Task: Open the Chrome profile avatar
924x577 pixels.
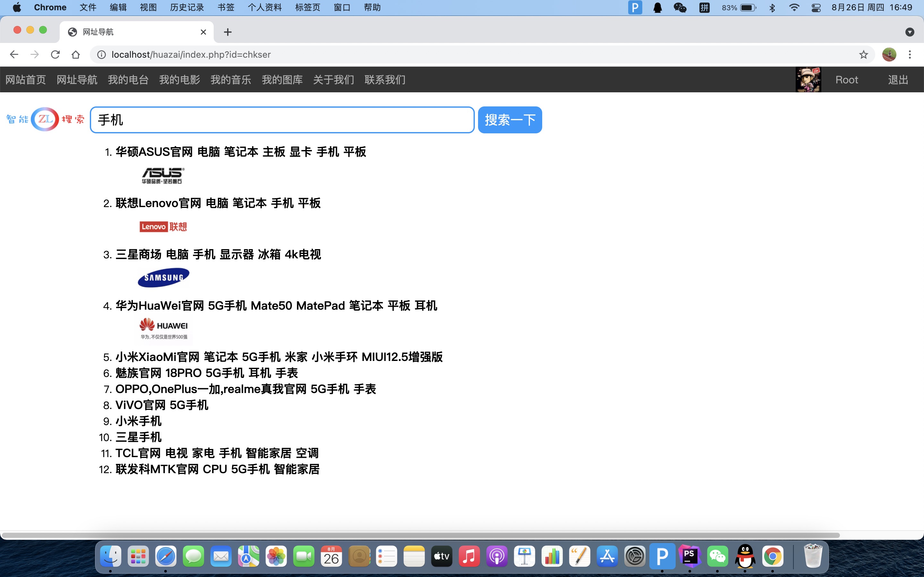Action: click(x=889, y=54)
